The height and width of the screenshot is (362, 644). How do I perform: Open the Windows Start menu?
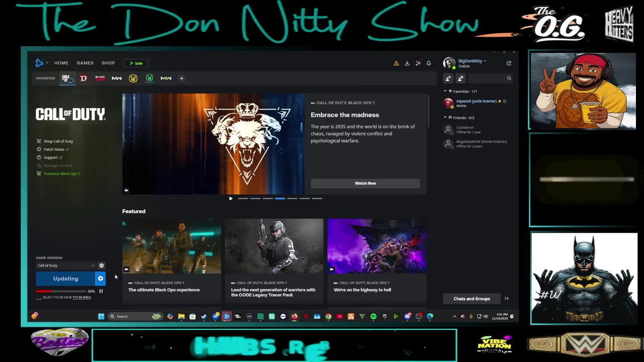101,316
